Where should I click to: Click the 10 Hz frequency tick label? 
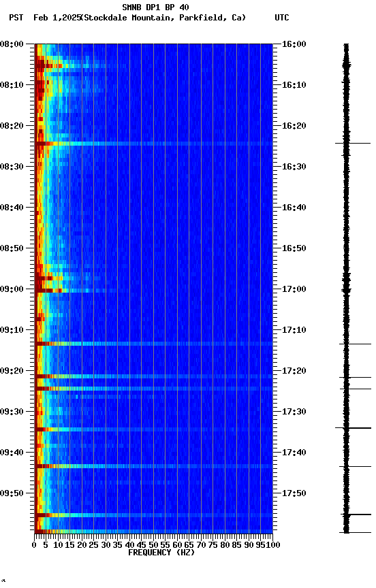pyautogui.click(x=58, y=545)
